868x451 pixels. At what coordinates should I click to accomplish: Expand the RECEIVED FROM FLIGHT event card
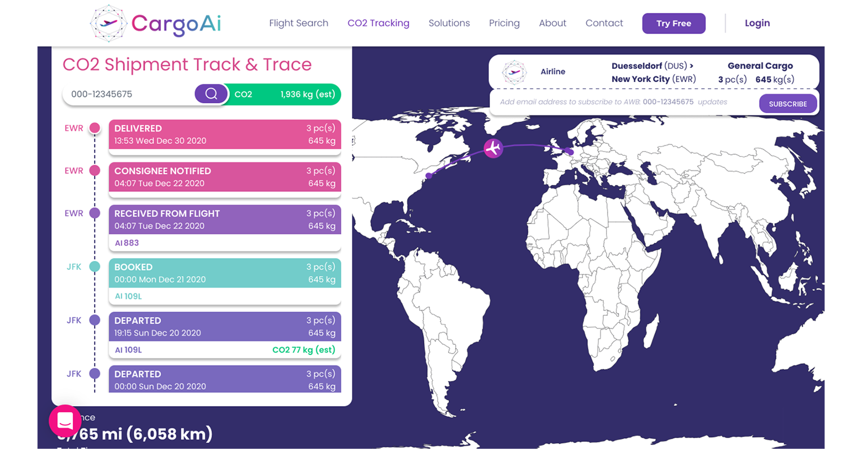click(x=225, y=220)
